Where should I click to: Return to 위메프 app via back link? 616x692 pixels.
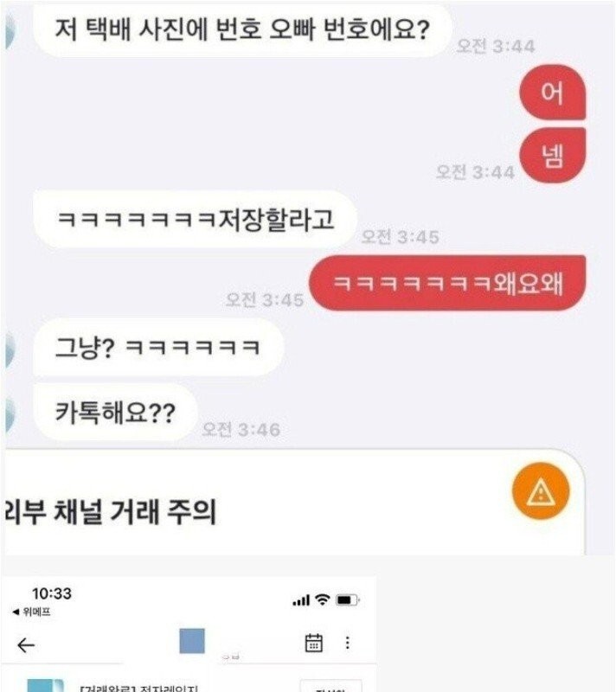(31, 612)
